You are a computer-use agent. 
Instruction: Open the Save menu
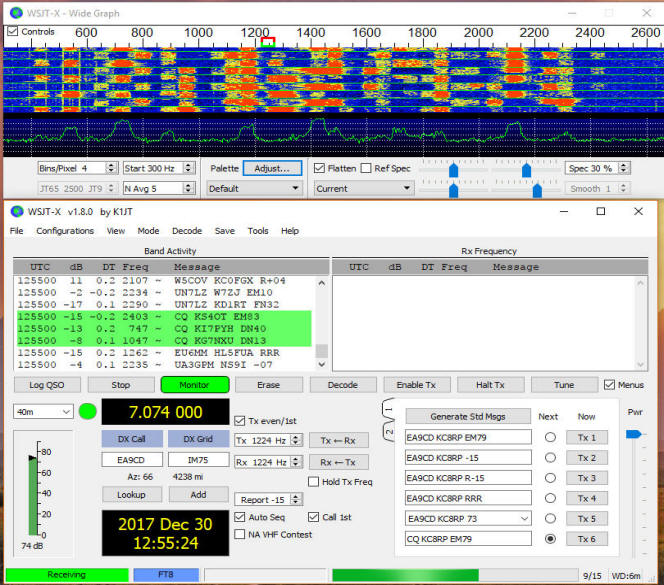coord(224,231)
